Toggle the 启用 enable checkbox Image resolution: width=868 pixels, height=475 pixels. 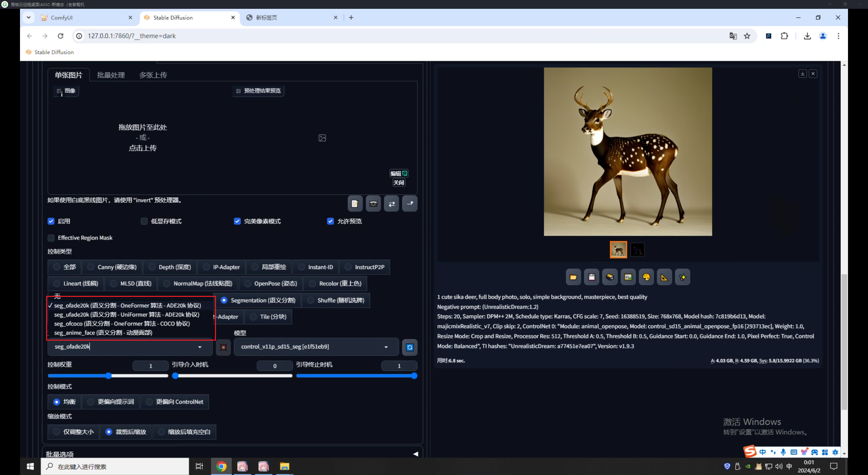(x=51, y=221)
